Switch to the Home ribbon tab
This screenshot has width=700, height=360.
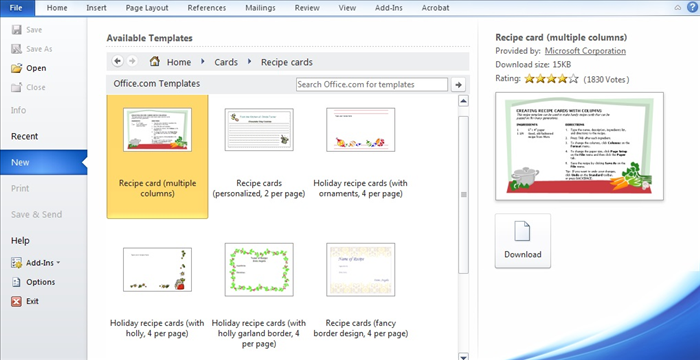(57, 8)
